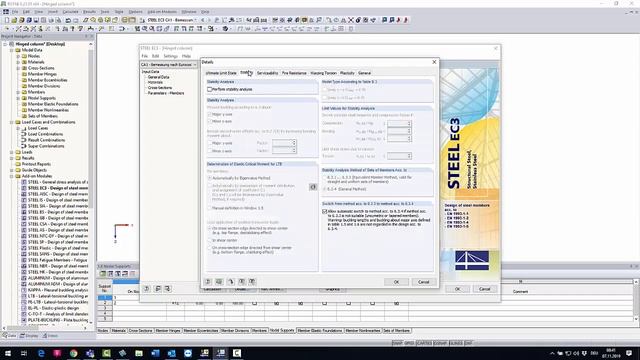Check 'Perform stability analysis' checkbox
Screen dimensions: 640x360
pos(209,89)
